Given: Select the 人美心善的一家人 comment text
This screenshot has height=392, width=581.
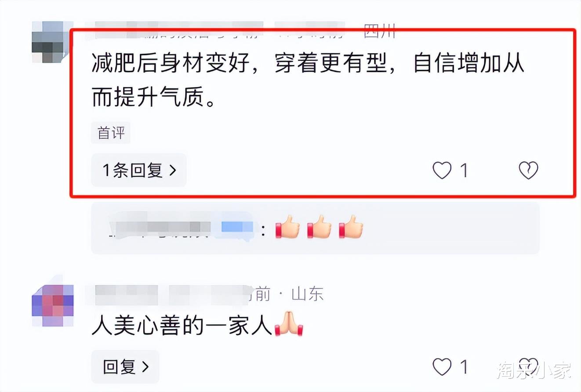Looking at the screenshot, I should pyautogui.click(x=182, y=327).
